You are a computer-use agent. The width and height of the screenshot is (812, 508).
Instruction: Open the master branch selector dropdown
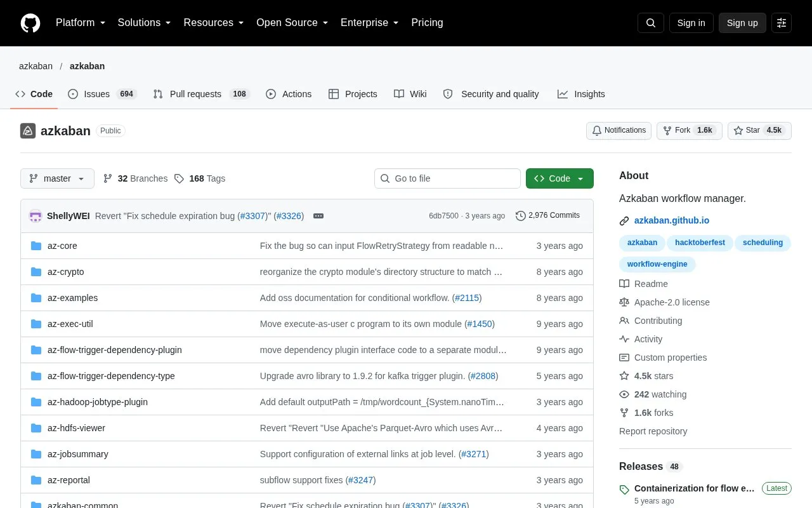click(57, 178)
